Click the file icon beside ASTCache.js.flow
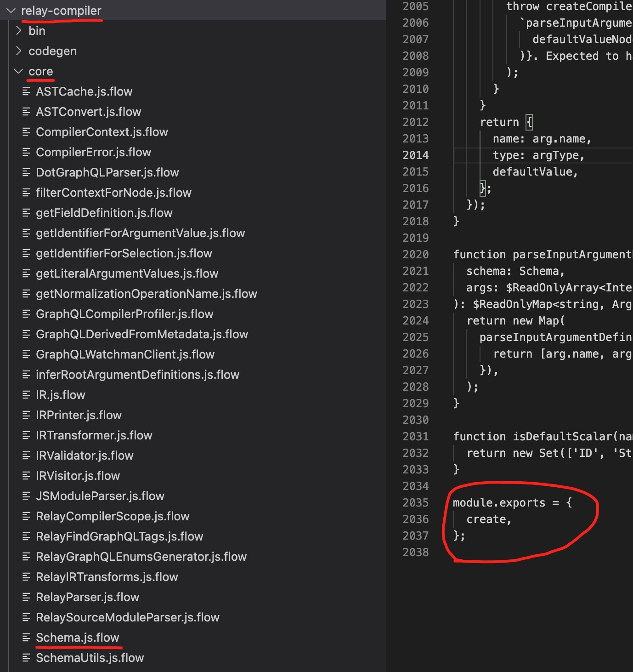 (x=26, y=91)
